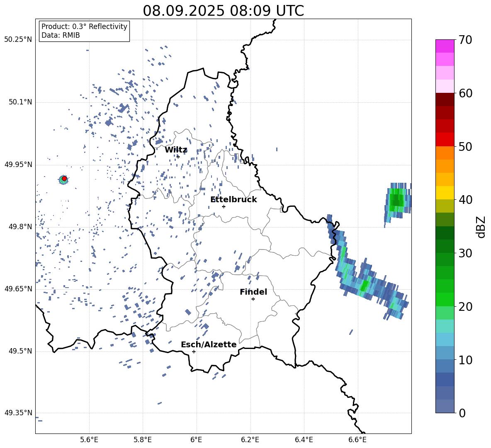Click the 5.8°E longitude label

[x=143, y=440]
